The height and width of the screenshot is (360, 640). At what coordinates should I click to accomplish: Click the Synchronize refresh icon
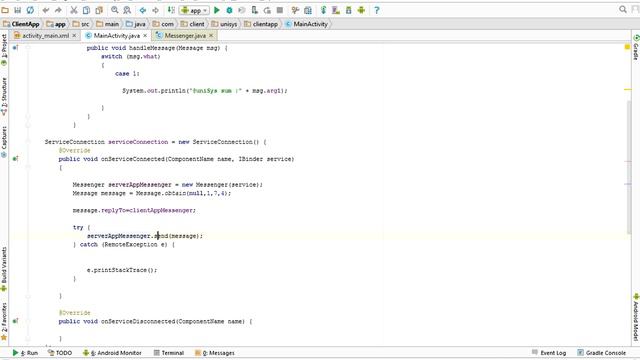point(30,10)
